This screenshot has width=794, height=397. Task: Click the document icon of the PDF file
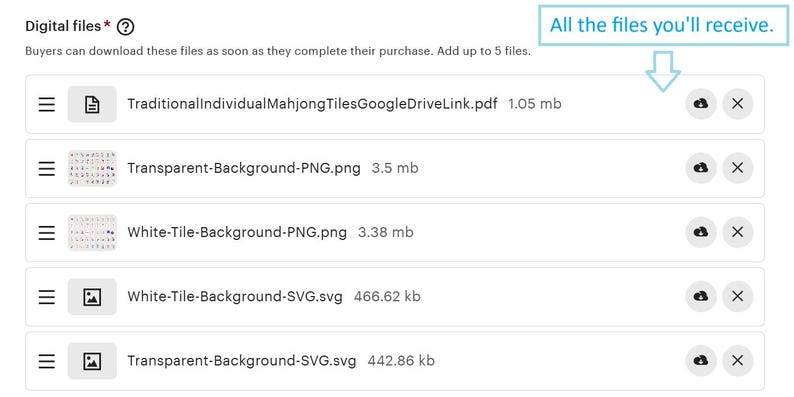point(92,104)
